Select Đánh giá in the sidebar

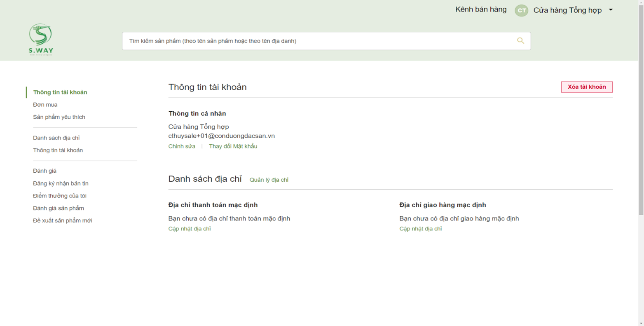coord(44,171)
